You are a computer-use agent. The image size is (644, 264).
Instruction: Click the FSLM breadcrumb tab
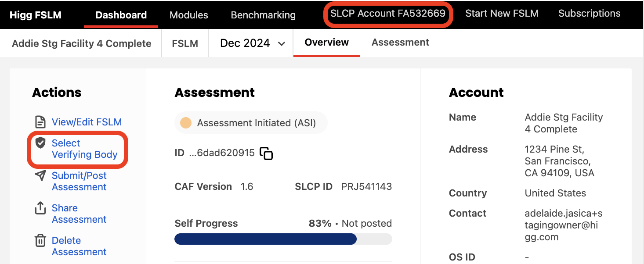pyautogui.click(x=185, y=43)
